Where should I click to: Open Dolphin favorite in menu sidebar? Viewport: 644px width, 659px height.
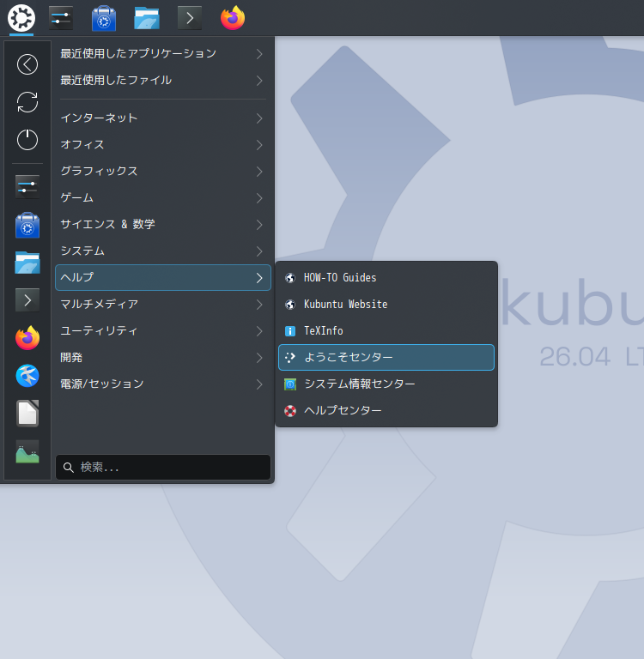(x=27, y=263)
